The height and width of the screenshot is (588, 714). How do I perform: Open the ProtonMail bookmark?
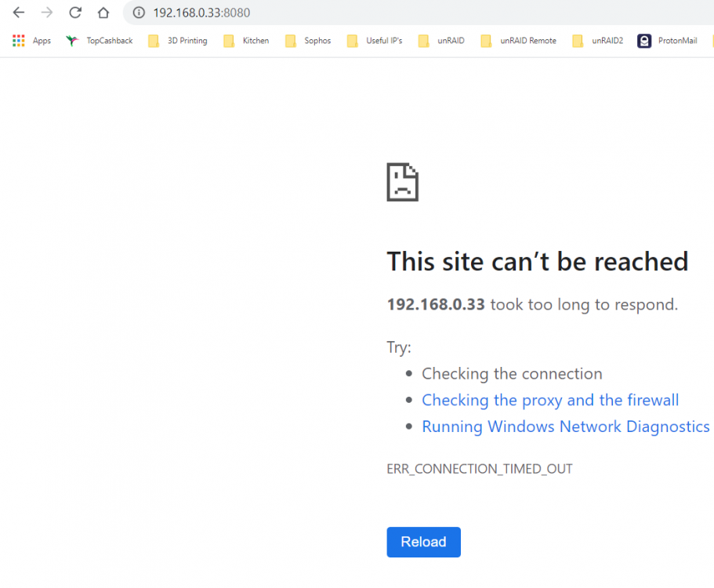(x=667, y=41)
